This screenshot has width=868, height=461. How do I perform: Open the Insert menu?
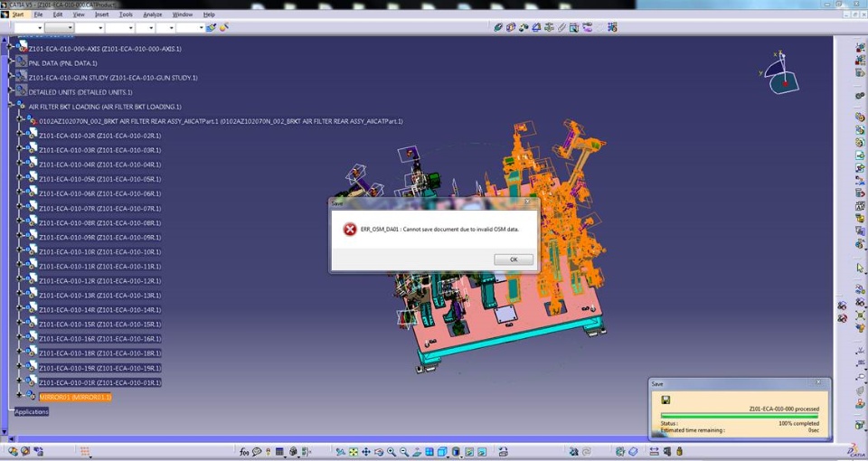point(102,14)
